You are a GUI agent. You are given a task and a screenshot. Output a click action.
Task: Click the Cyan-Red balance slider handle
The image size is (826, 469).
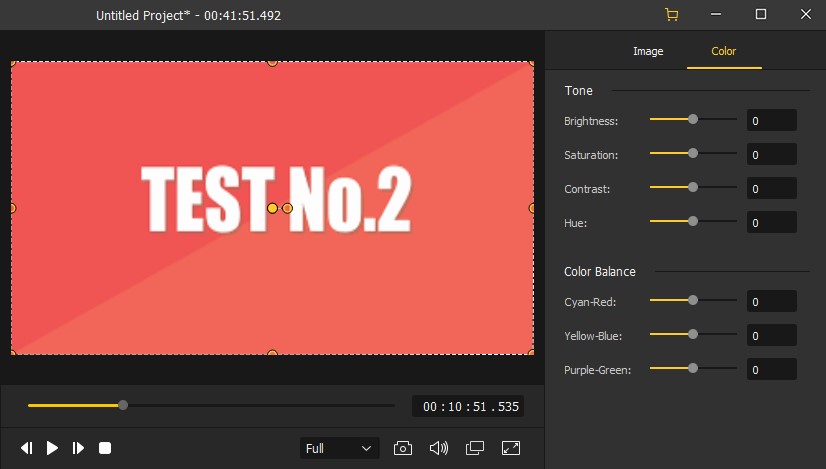[693, 300]
